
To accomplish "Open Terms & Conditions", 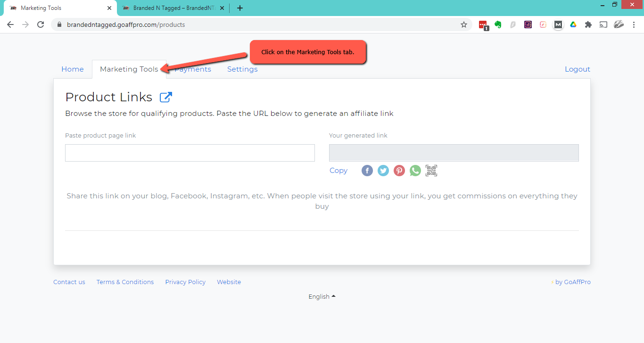I will 125,282.
